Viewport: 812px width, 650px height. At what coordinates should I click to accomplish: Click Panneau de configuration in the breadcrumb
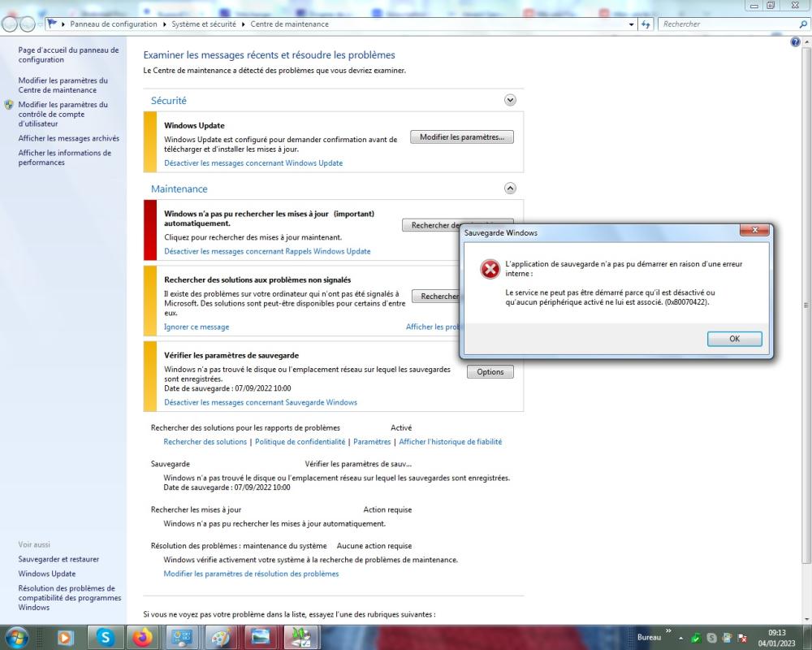tap(114, 24)
